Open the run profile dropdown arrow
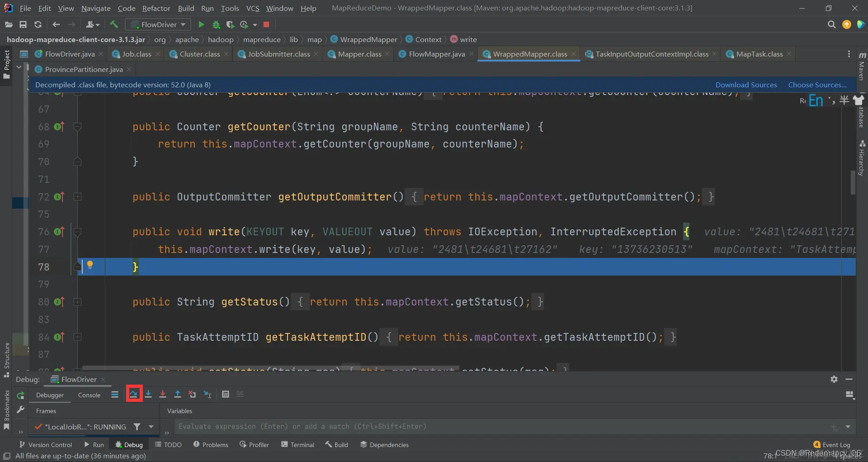 tap(255, 24)
